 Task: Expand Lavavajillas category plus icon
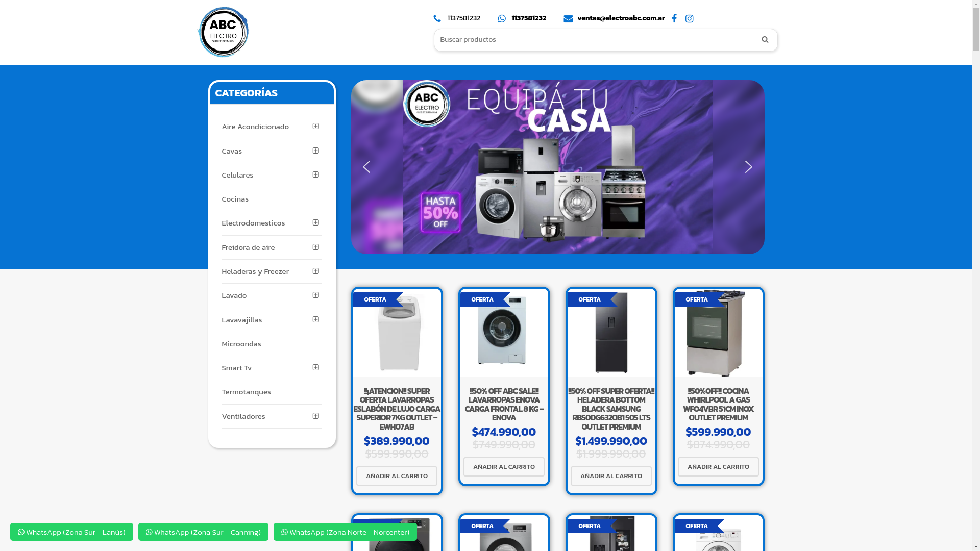point(316,319)
